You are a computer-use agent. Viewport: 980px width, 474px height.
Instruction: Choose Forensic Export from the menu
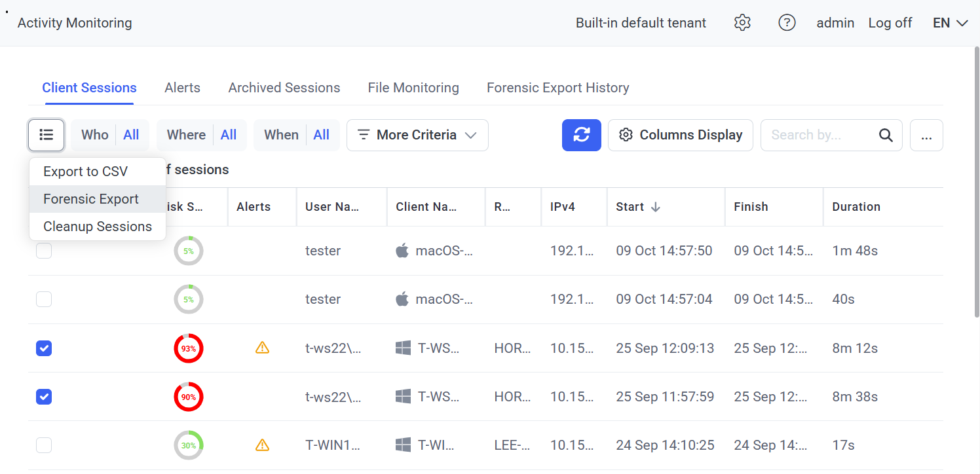tap(91, 199)
